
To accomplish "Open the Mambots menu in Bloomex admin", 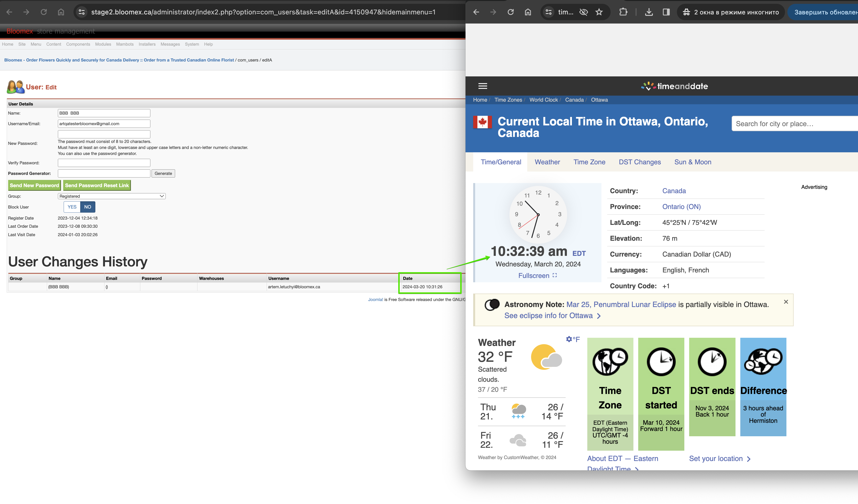I will [x=125, y=44].
